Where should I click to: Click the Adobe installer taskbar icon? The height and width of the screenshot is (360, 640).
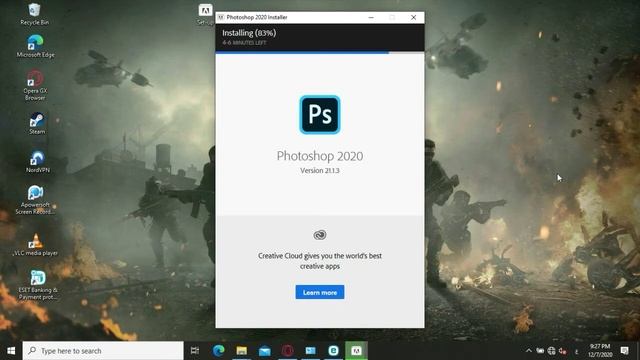356,351
